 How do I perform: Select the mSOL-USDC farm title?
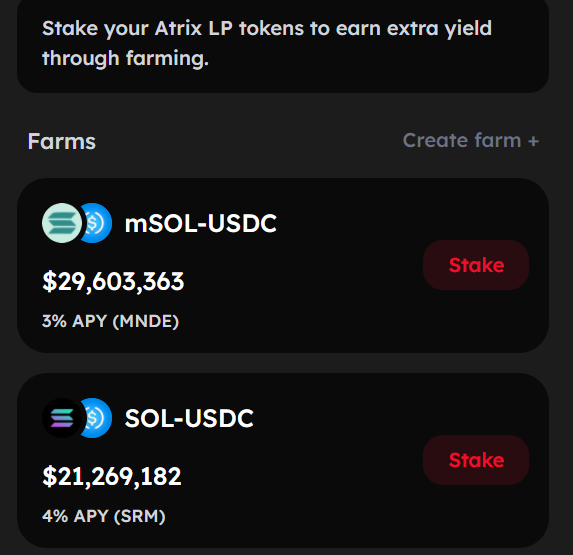click(x=201, y=223)
